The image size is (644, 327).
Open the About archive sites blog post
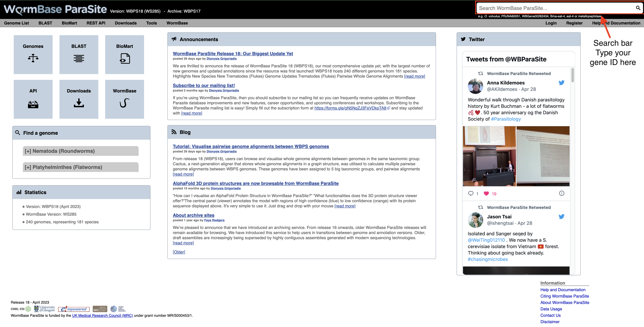(193, 215)
